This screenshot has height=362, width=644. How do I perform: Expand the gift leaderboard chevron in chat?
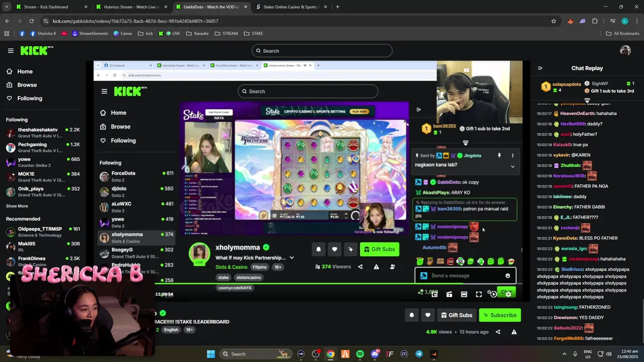587,100
